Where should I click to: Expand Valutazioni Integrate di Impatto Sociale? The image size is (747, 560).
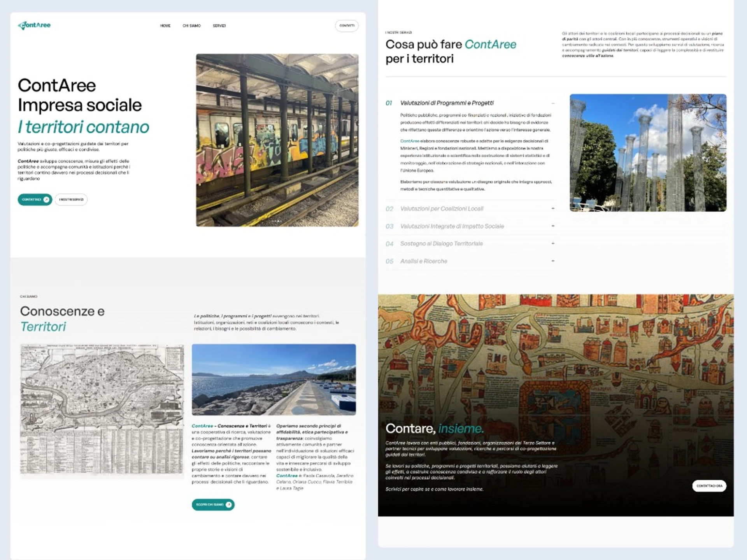click(x=553, y=226)
